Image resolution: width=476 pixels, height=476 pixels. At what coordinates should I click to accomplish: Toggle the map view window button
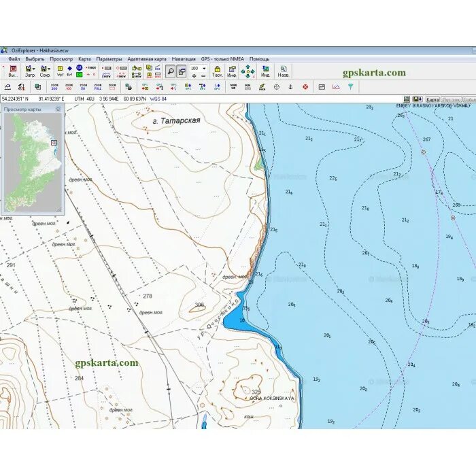click(x=182, y=71)
